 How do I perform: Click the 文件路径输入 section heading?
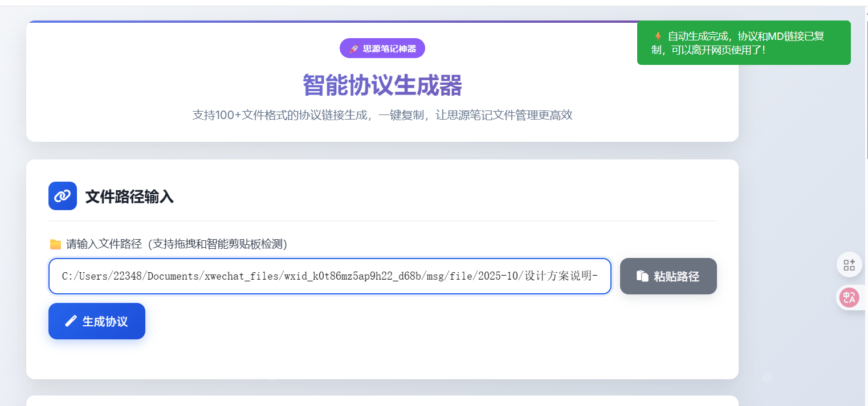129,197
